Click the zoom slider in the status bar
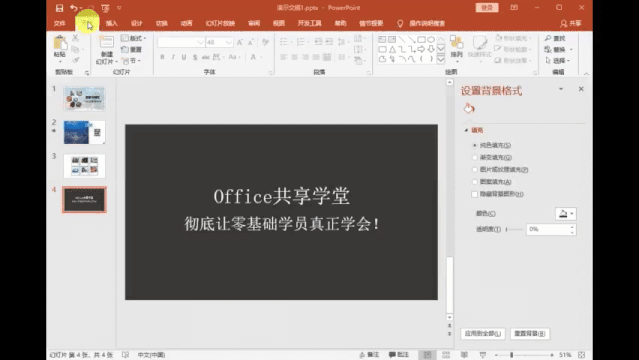The height and width of the screenshot is (360, 639). 524,355
